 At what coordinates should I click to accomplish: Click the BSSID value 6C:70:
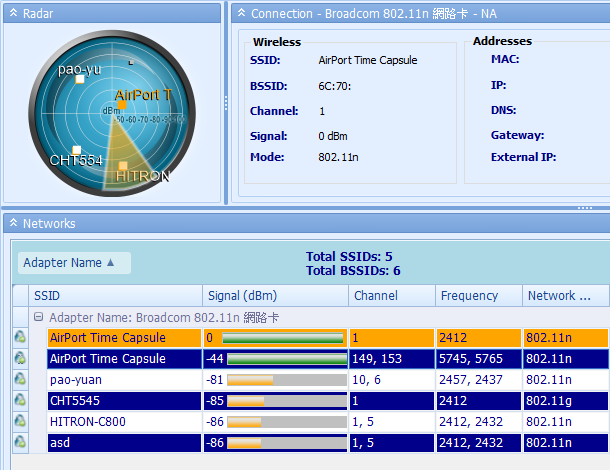[335, 86]
